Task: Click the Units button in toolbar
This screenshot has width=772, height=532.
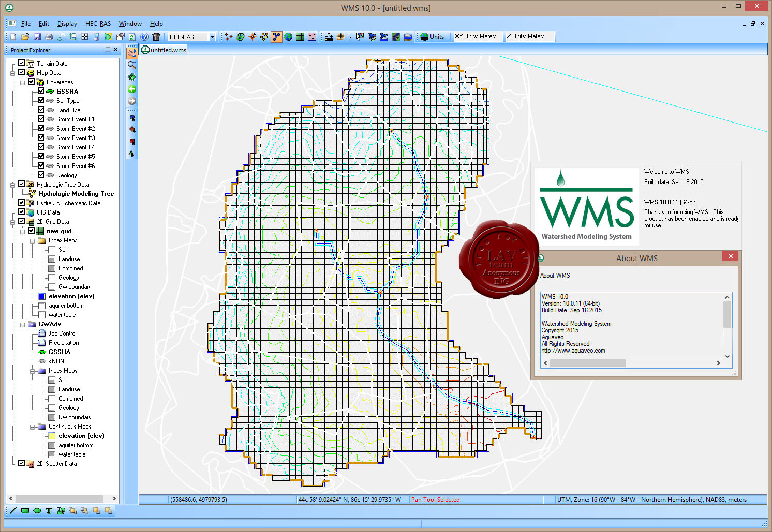Action: 432,37
